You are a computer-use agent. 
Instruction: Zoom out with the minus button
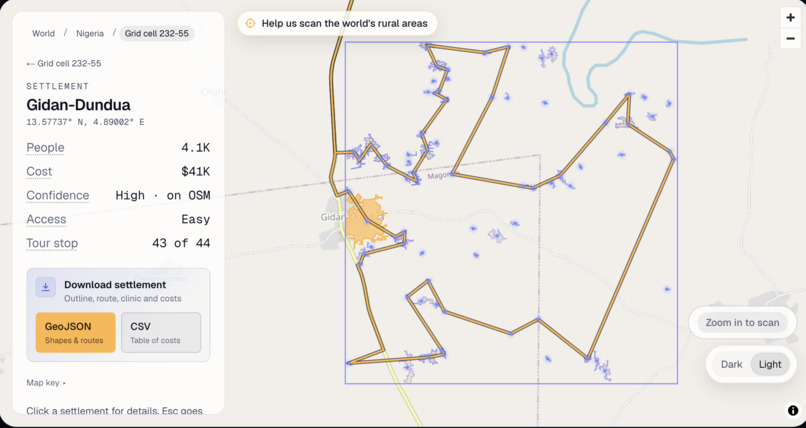pyautogui.click(x=790, y=39)
